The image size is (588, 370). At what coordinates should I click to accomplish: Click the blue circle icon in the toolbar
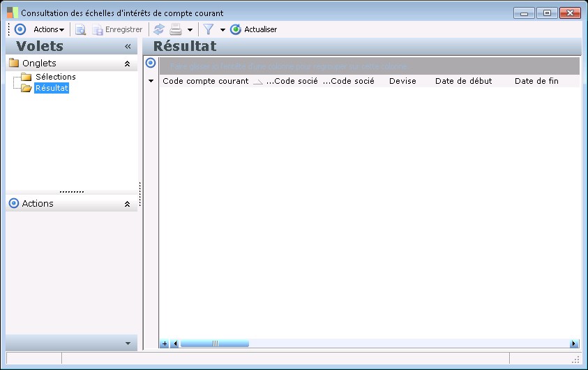click(x=20, y=29)
